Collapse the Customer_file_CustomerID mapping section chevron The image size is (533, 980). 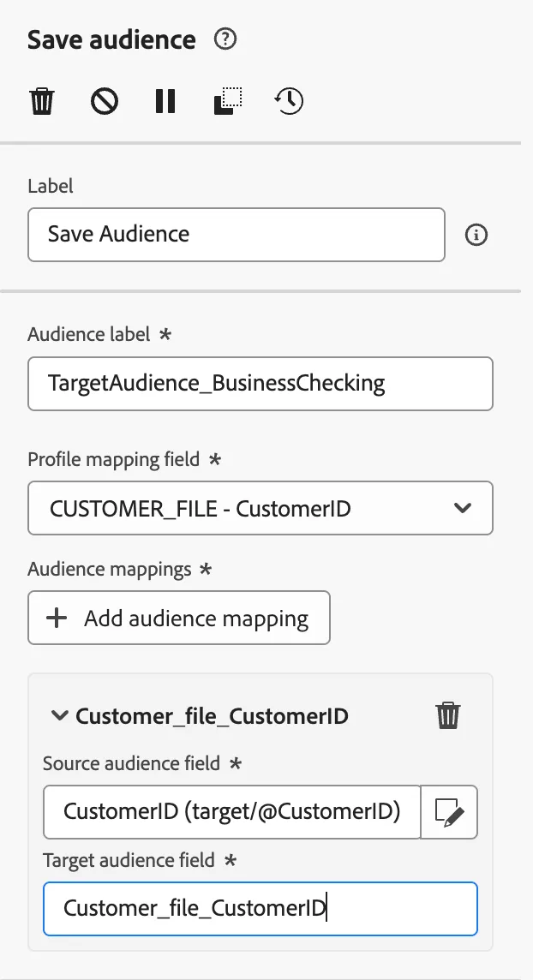(59, 715)
